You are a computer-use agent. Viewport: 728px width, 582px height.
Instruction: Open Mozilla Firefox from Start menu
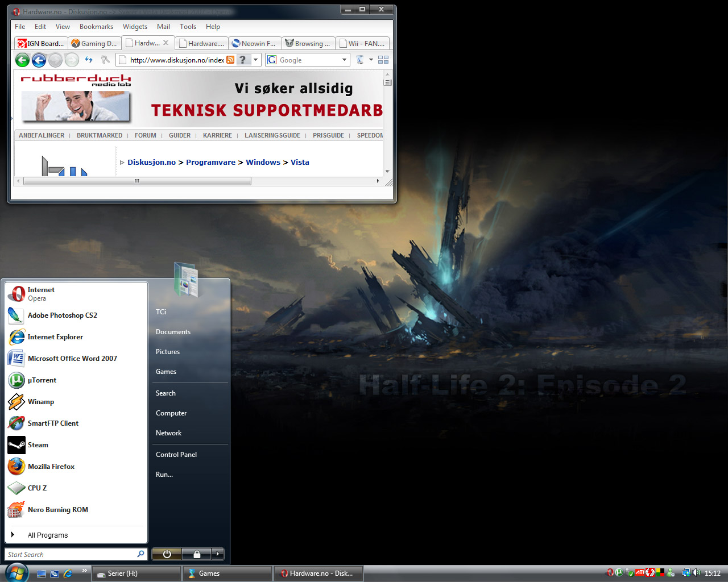(76, 467)
